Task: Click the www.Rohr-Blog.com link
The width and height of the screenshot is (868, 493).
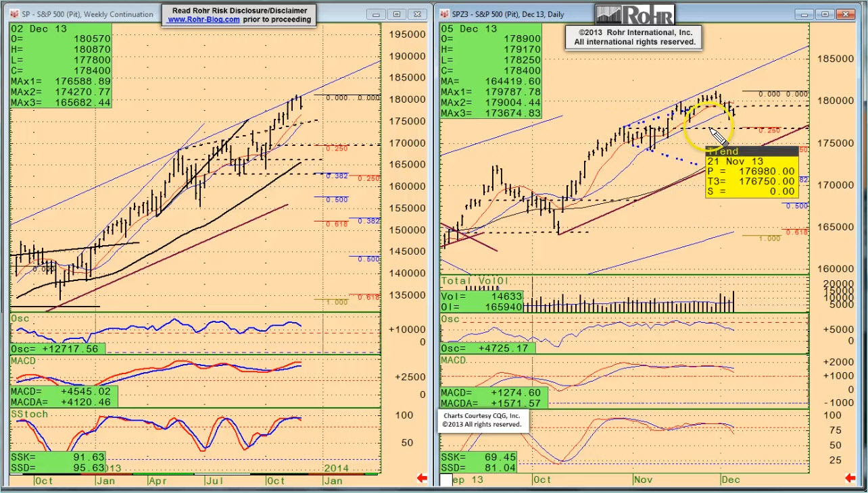Action: (203, 20)
